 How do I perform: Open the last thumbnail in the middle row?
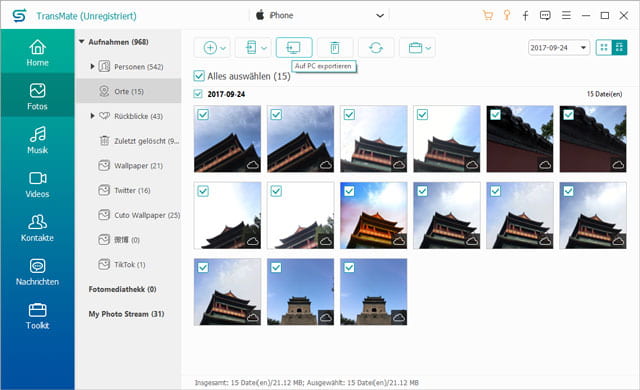(x=593, y=215)
